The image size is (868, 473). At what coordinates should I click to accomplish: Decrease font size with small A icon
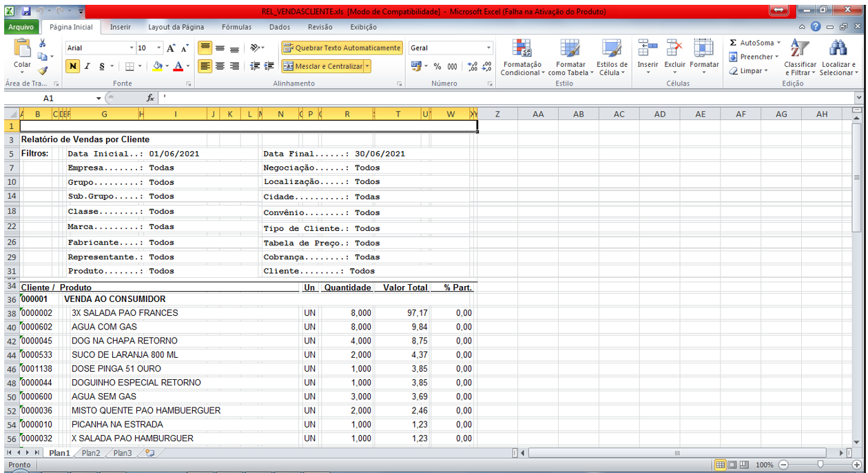(x=185, y=48)
